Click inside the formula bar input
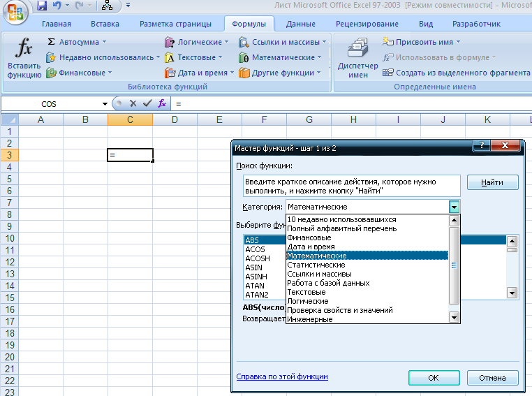 (351, 104)
